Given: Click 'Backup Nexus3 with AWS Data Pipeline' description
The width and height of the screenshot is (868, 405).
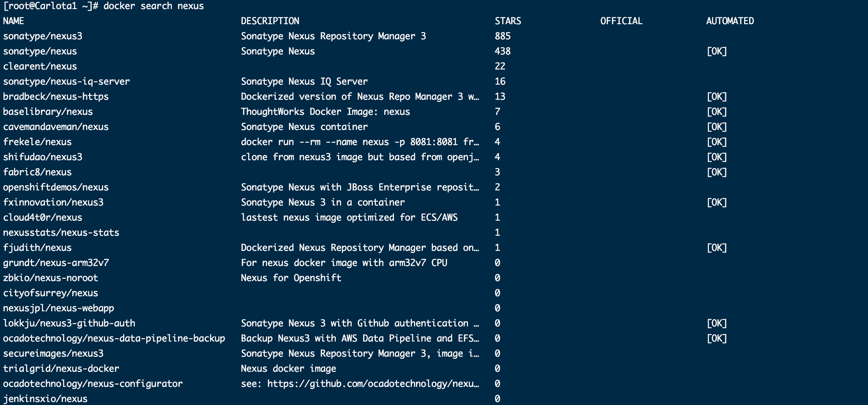Looking at the screenshot, I should pyautogui.click(x=360, y=339).
